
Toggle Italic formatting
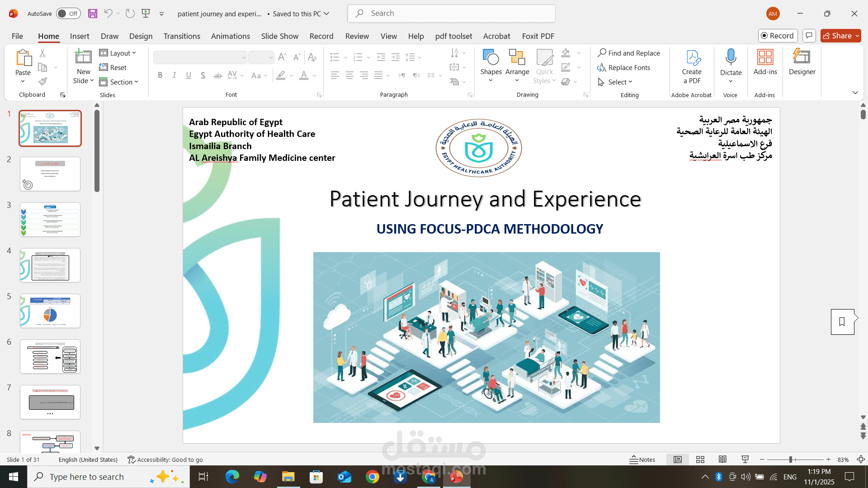[175, 75]
